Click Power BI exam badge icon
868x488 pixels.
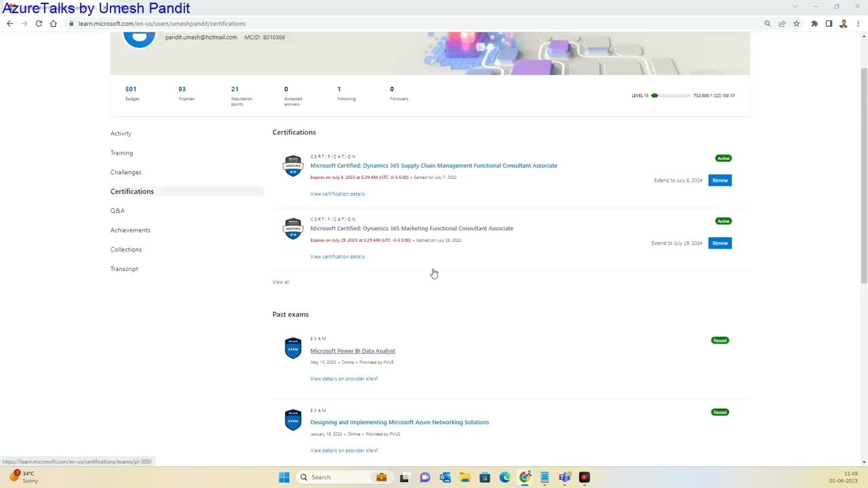293,348
